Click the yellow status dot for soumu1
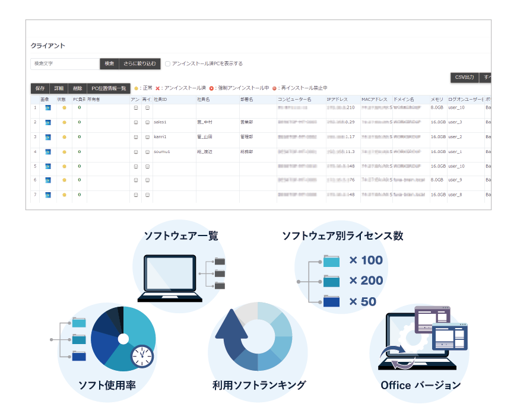This screenshot has width=517, height=420. pyautogui.click(x=64, y=152)
